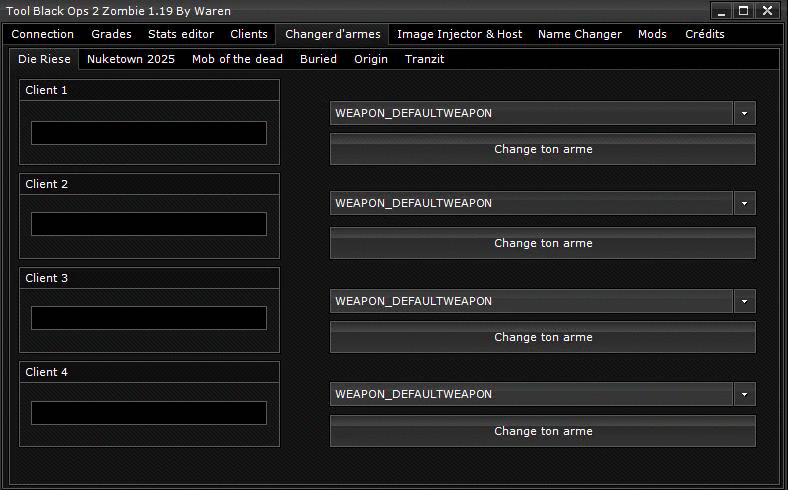Expand Client 3 weapon dropdown arrow
Screen dimensions: 788x490
click(x=744, y=301)
